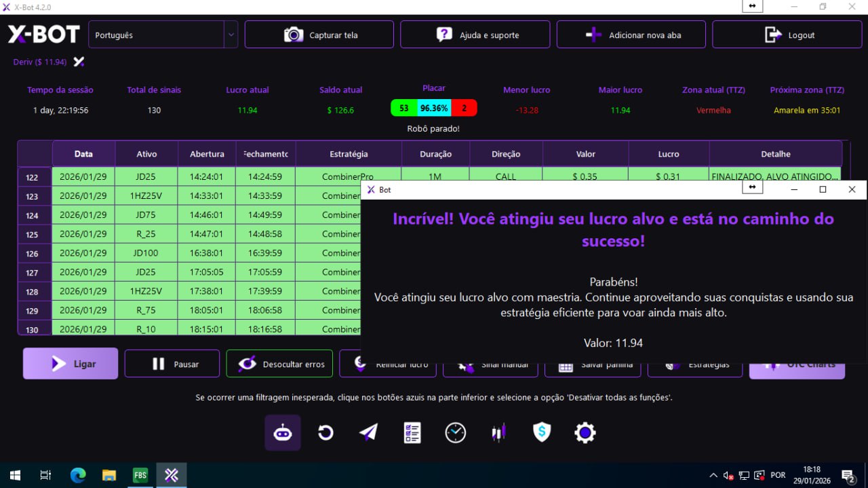Open the dollar shield risk icon
Screen dimensions: 868x488
click(542, 432)
